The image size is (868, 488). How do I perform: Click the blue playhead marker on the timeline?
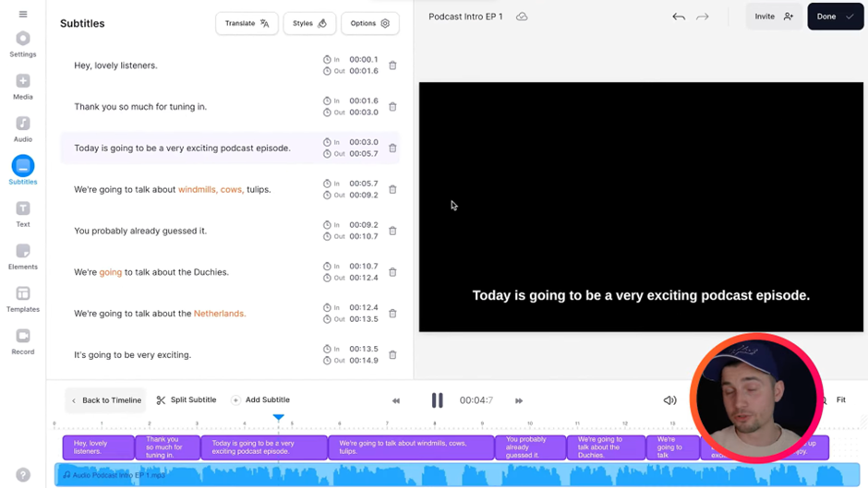click(x=279, y=417)
